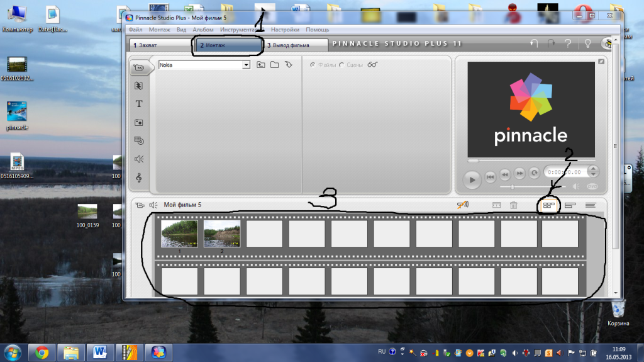
Task: Open the music album tab
Action: pyautogui.click(x=139, y=178)
